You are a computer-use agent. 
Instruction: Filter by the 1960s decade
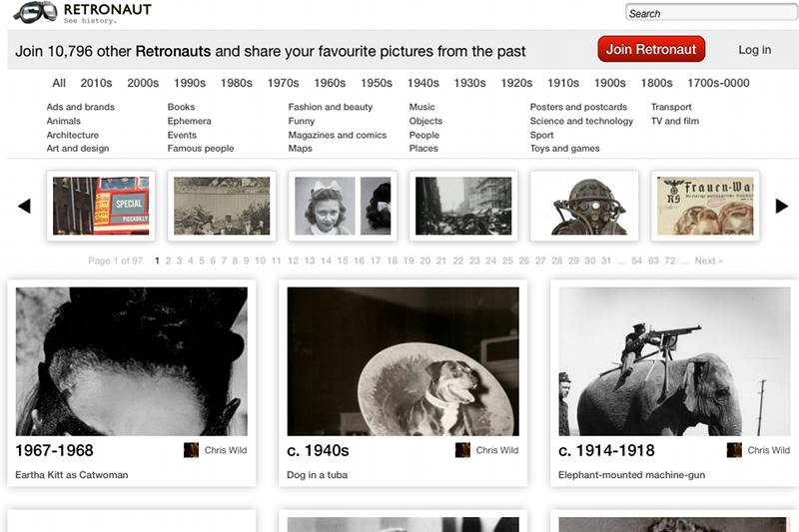[330, 83]
